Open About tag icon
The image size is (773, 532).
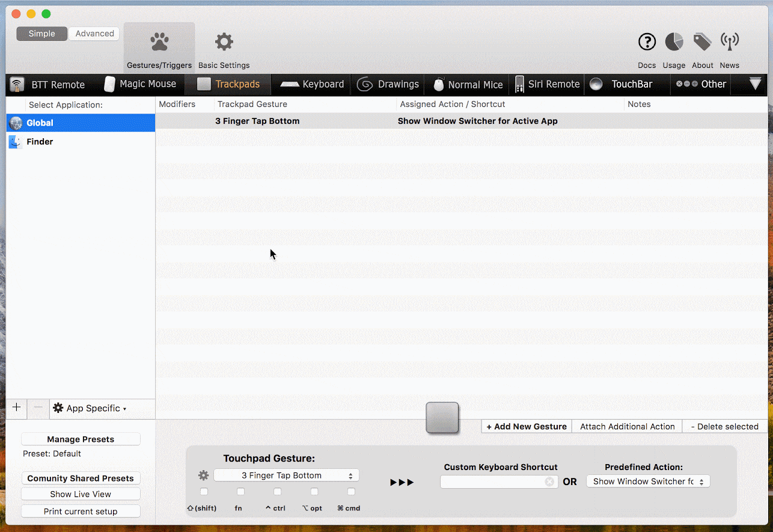(702, 42)
